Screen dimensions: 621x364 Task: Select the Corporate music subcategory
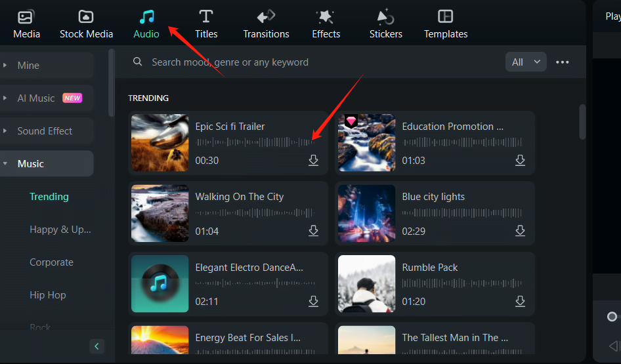pyautogui.click(x=51, y=262)
